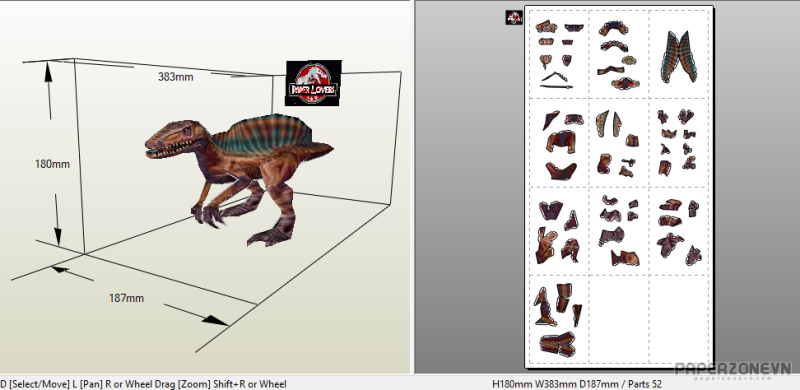Select the small logo beside the unfolded pattern sheet
The image size is (800, 390).
tap(514, 18)
